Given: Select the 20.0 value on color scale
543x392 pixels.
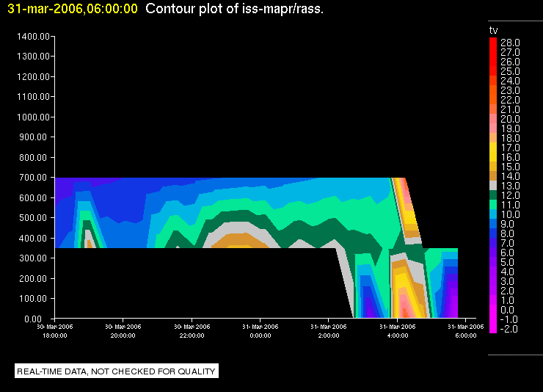Looking at the screenshot, I should point(510,119).
